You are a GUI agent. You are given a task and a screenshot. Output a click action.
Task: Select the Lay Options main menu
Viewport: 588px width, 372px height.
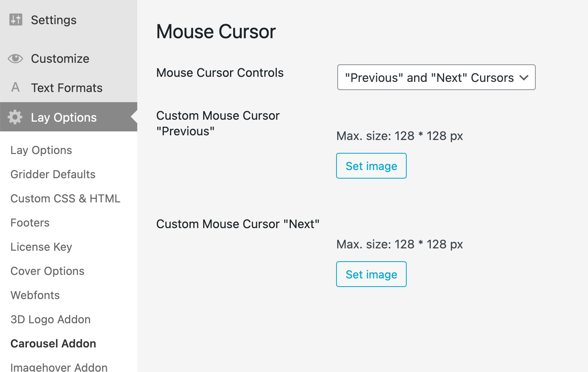64,117
